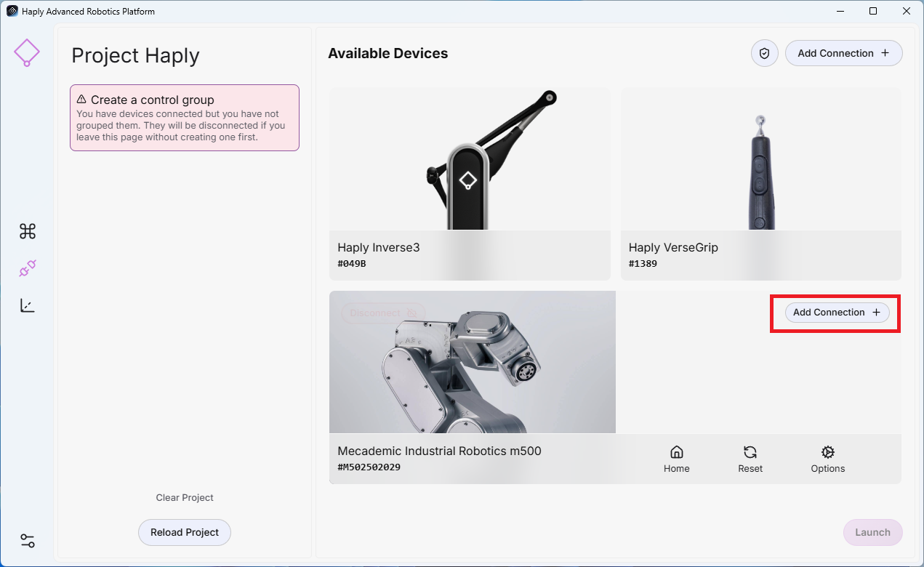Click the Haply VerseGrip device name
The image size is (924, 567).
click(673, 247)
